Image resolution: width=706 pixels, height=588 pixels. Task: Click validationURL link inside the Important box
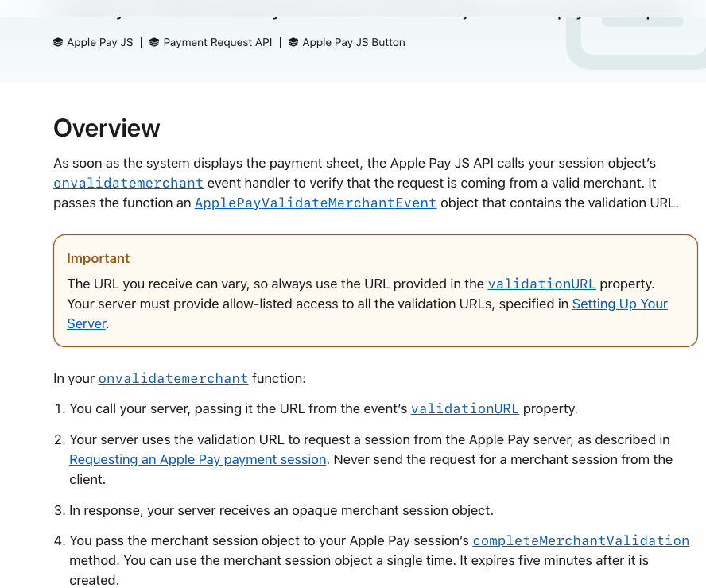(x=541, y=284)
